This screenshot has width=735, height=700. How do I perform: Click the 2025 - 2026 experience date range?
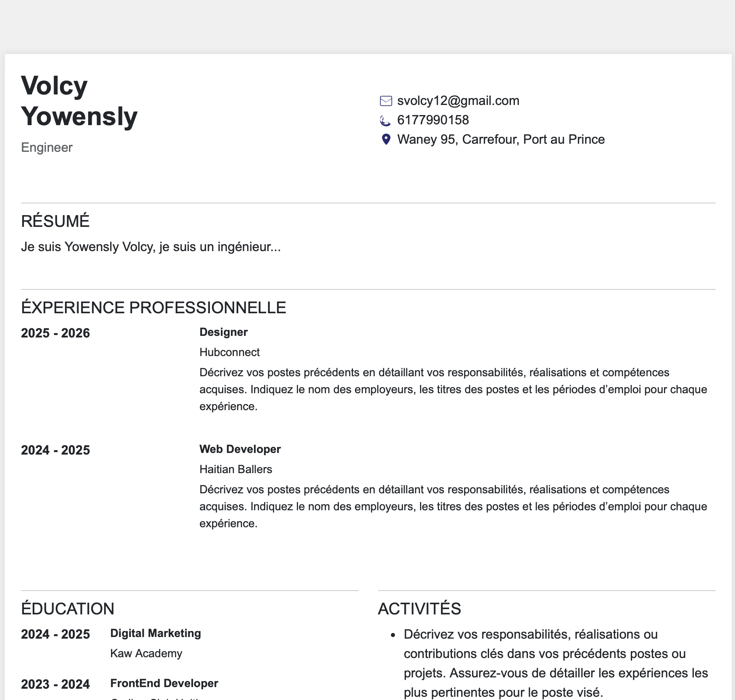[x=55, y=333]
